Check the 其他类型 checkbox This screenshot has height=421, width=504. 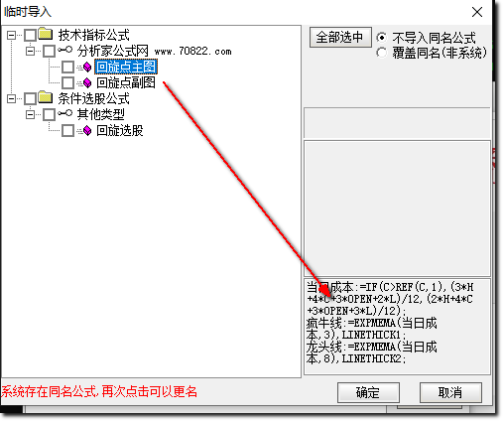click(49, 114)
